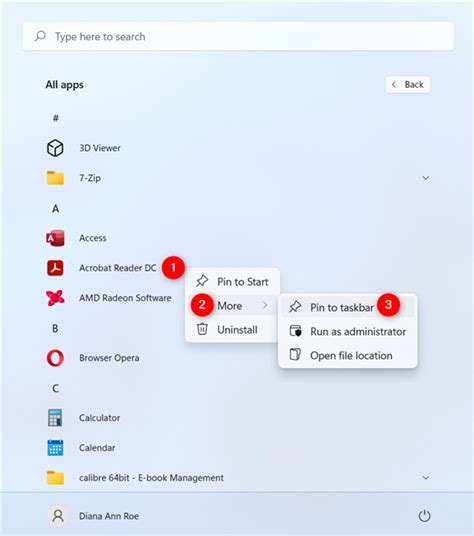Click the Calculator app icon
This screenshot has height=536, width=474.
coord(55,418)
